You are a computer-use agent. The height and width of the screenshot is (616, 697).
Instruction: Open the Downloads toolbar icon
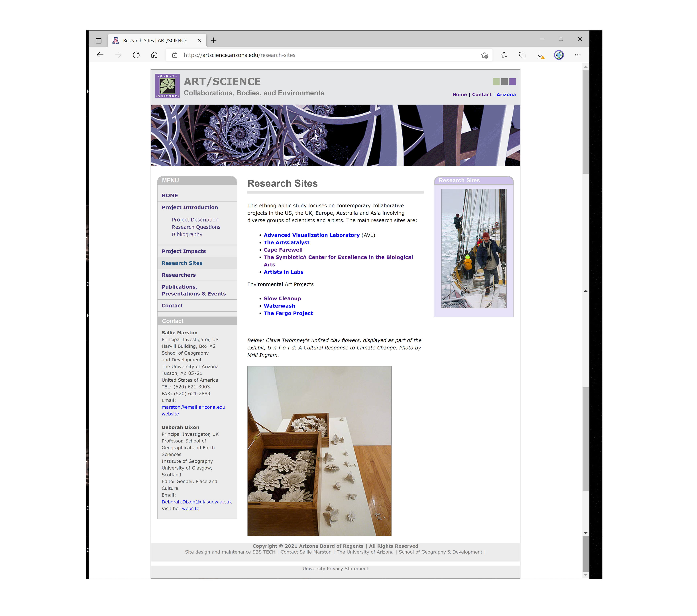[540, 55]
